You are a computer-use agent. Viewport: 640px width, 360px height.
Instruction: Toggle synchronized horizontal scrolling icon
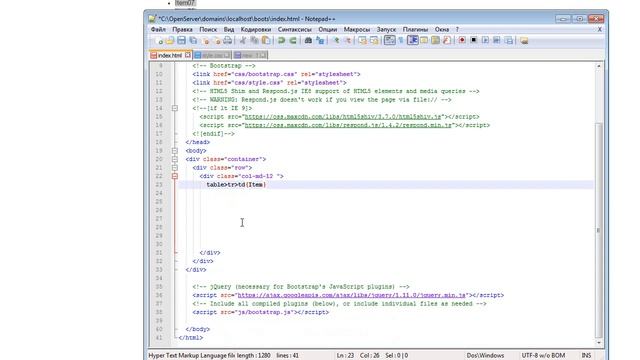coord(374,40)
